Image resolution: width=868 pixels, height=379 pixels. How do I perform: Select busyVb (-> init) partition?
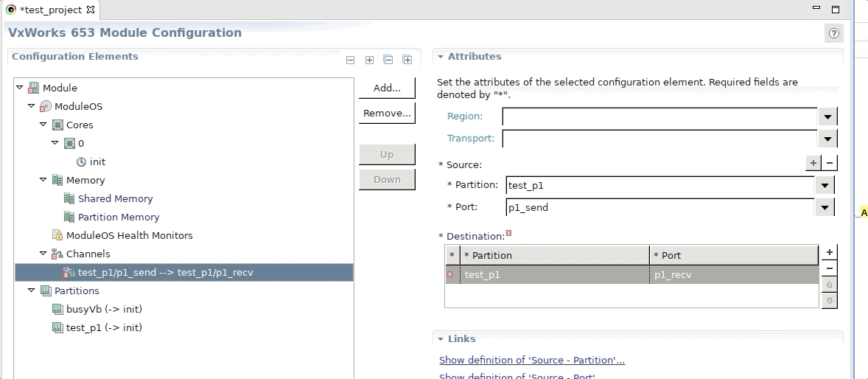point(104,309)
